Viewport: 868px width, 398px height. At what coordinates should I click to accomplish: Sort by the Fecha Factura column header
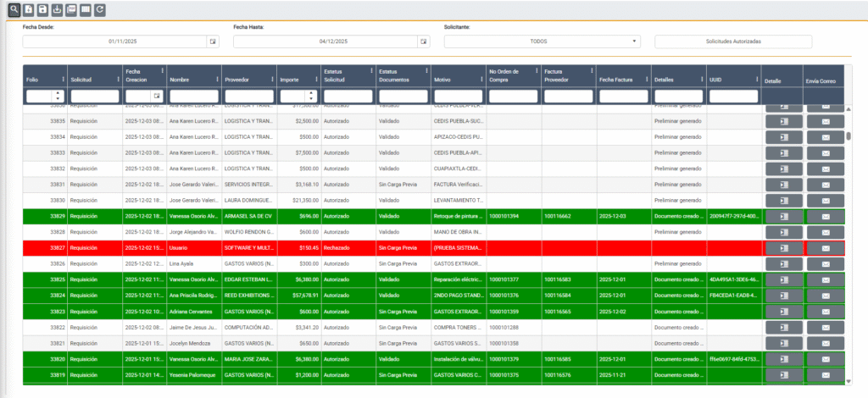coord(617,80)
